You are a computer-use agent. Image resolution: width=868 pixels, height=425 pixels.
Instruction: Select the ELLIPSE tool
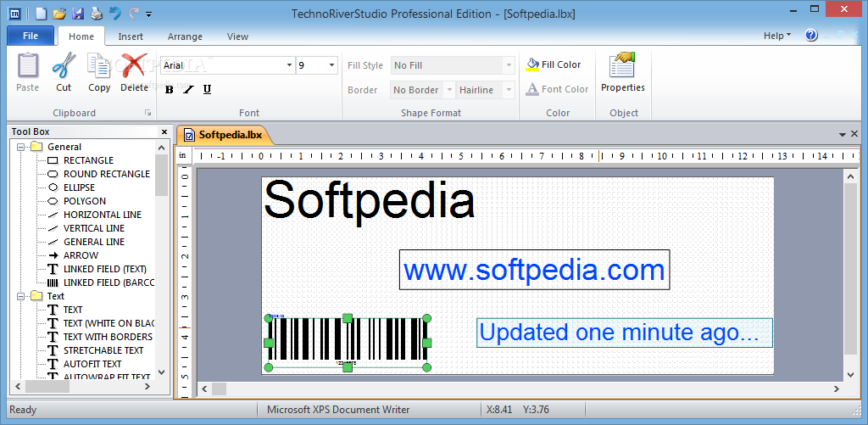[x=71, y=187]
